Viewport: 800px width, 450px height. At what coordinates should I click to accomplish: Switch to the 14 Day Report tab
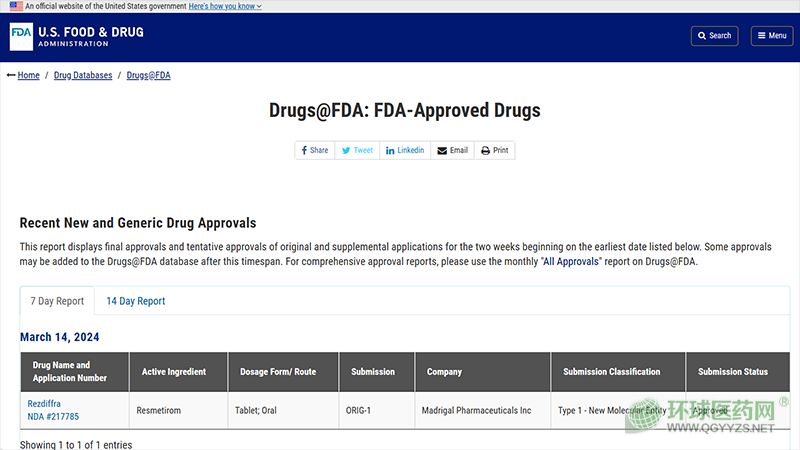pos(136,301)
